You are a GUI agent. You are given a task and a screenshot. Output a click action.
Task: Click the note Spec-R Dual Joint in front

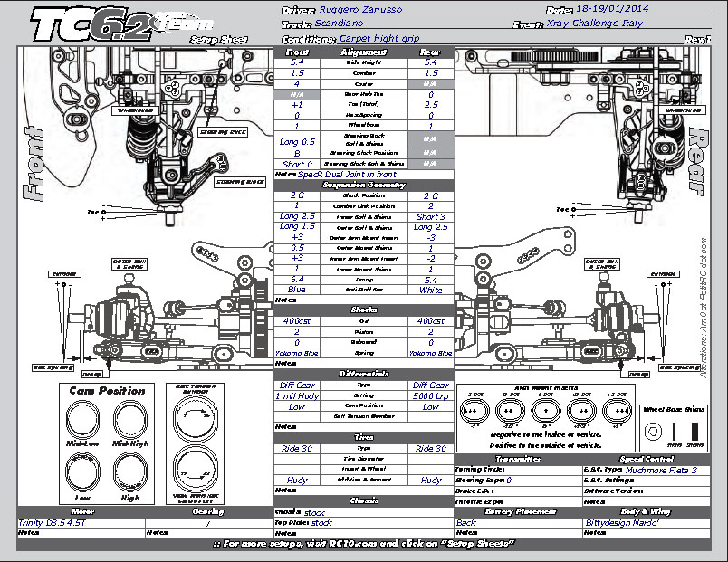[x=348, y=175]
